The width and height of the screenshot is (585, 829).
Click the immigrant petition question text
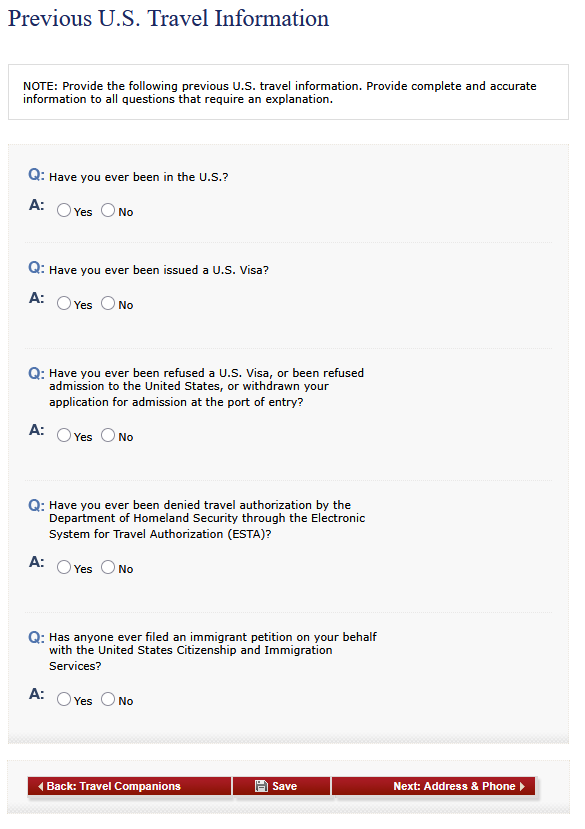click(x=213, y=651)
